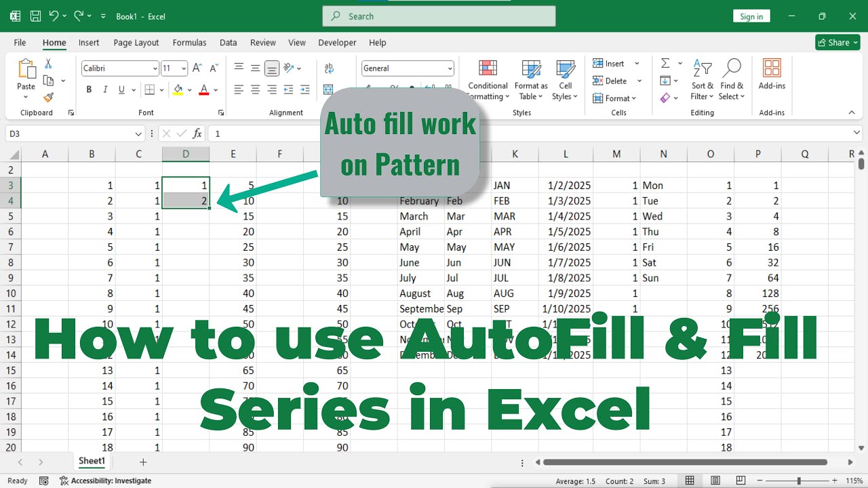Click the Save icon in title bar

pos(35,16)
